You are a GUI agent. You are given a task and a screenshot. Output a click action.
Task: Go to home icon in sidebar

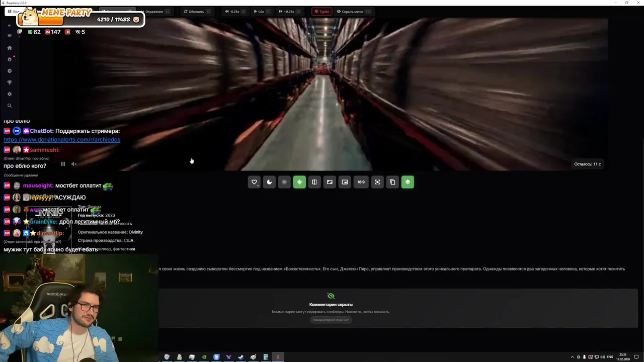[x=9, y=48]
